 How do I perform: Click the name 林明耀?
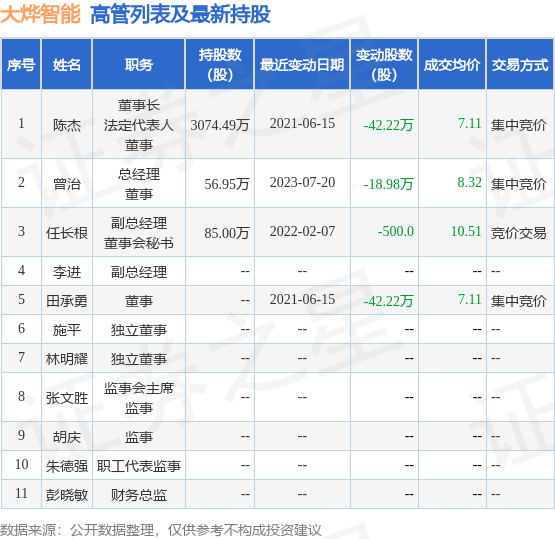67,359
